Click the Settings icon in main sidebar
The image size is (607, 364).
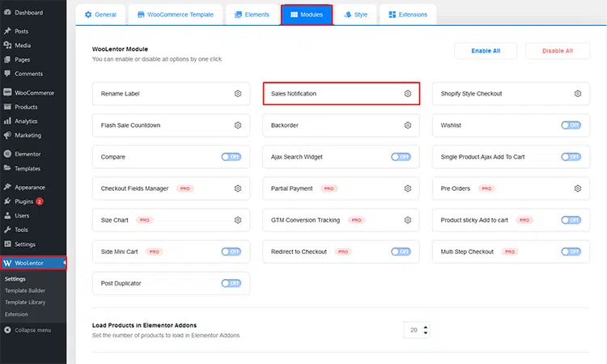pos(7,243)
